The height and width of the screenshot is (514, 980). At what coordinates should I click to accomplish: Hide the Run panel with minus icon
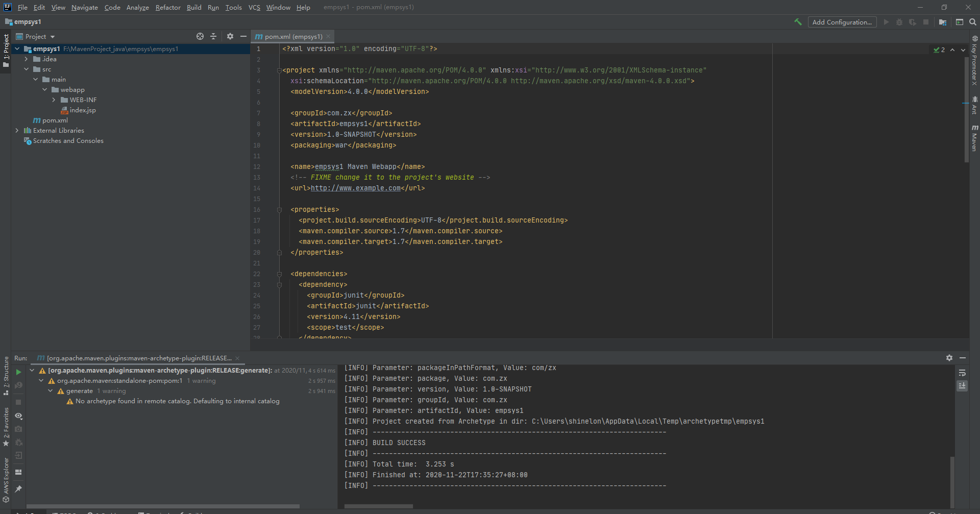tap(963, 358)
